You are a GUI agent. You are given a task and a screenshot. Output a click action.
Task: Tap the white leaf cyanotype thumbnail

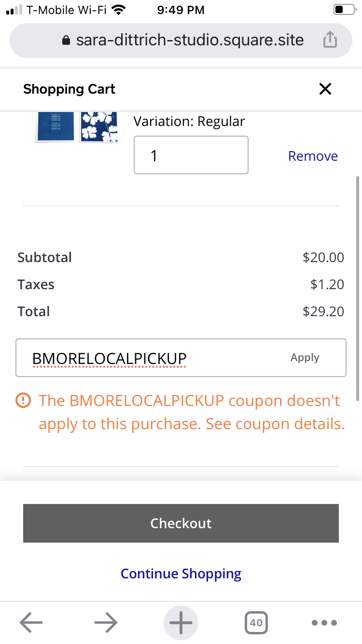[x=99, y=127]
